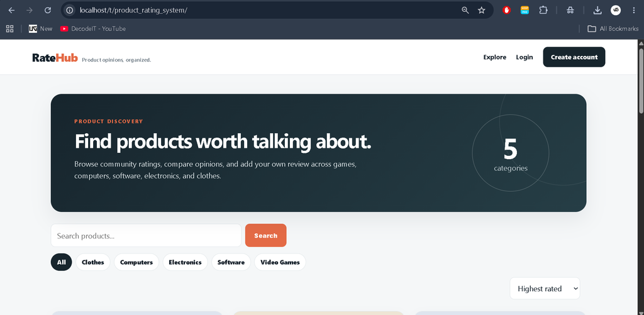644x315 pixels.
Task: Open the Highest rated sort dropdown
Action: click(x=545, y=289)
